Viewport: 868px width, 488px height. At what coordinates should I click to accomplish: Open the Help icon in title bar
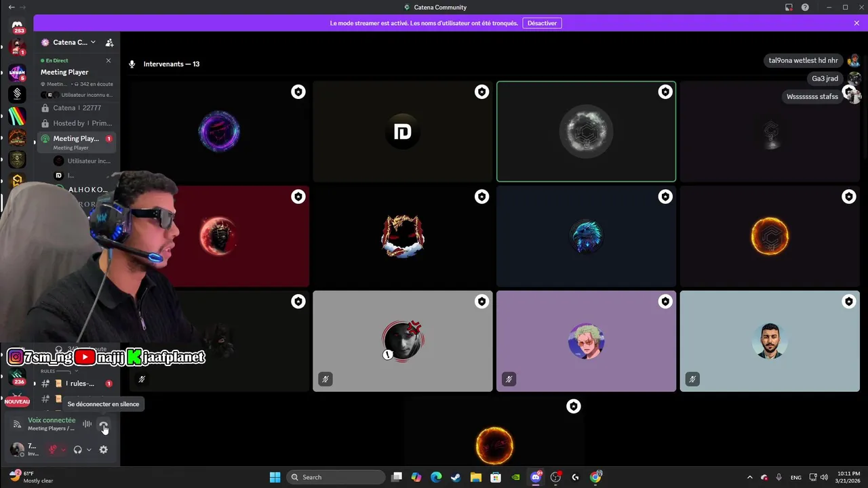pyautogui.click(x=805, y=7)
